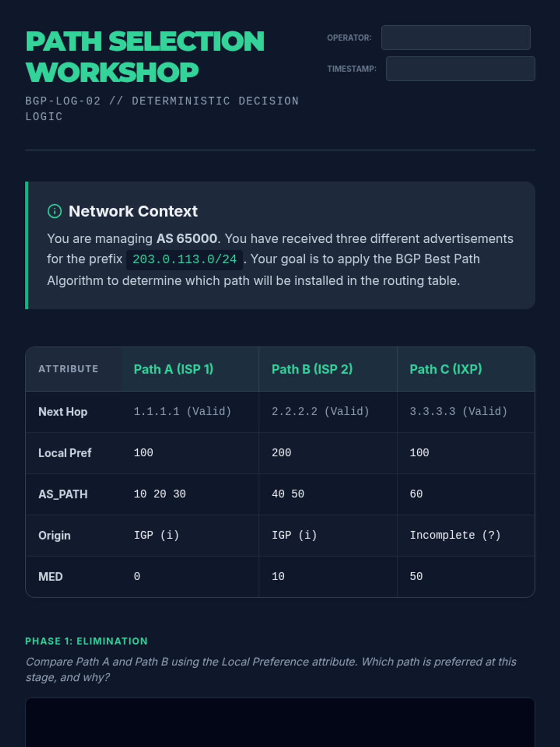The width and height of the screenshot is (560, 747).
Task: Click the Phase 1: Elimination heading
Action: coord(86,641)
